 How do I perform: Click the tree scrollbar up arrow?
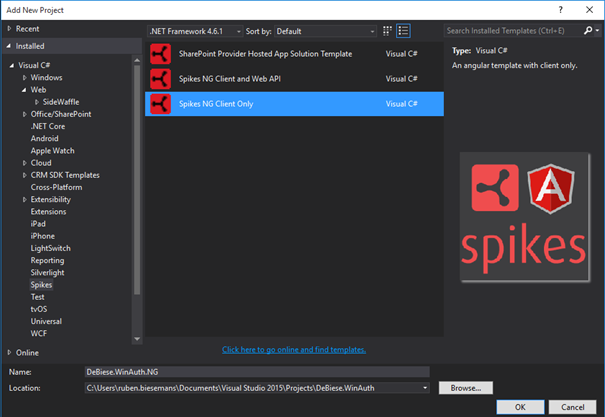(137, 60)
